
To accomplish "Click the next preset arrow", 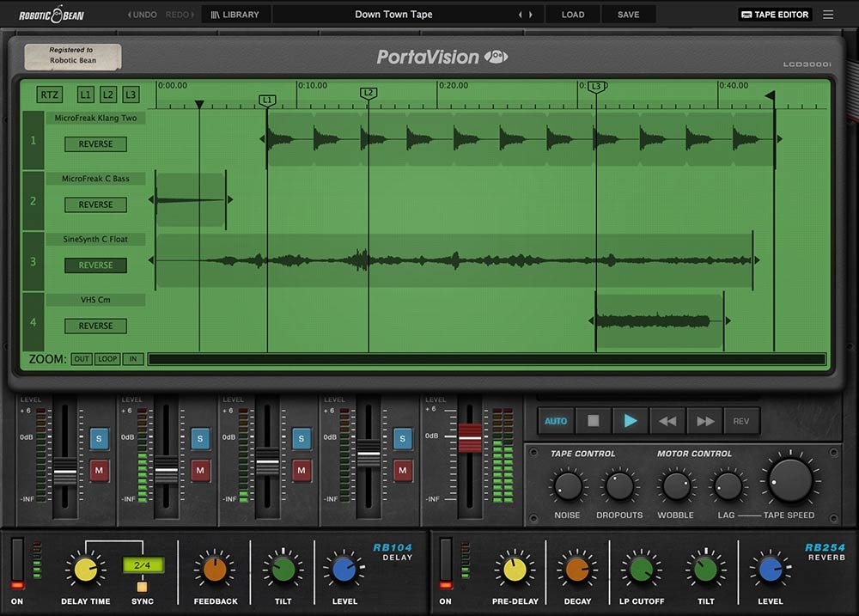I will pyautogui.click(x=532, y=14).
